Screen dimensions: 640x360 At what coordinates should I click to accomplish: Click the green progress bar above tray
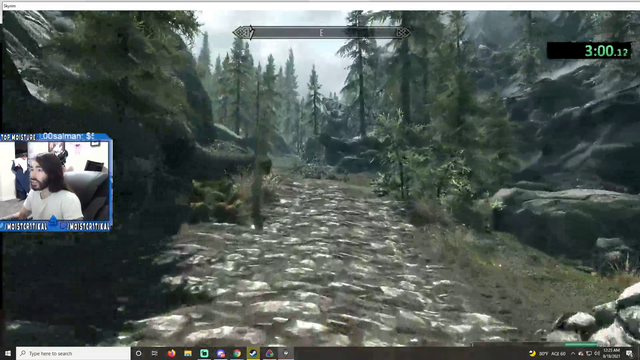581,345
